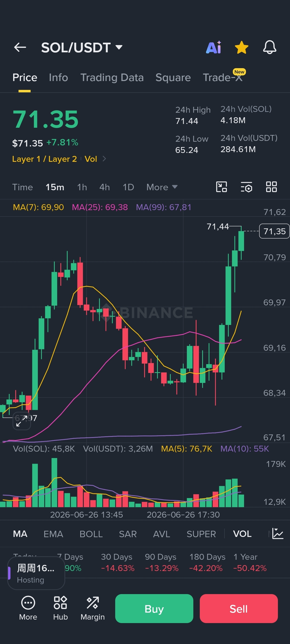Tap the 180 Days performance value

pyautogui.click(x=206, y=568)
